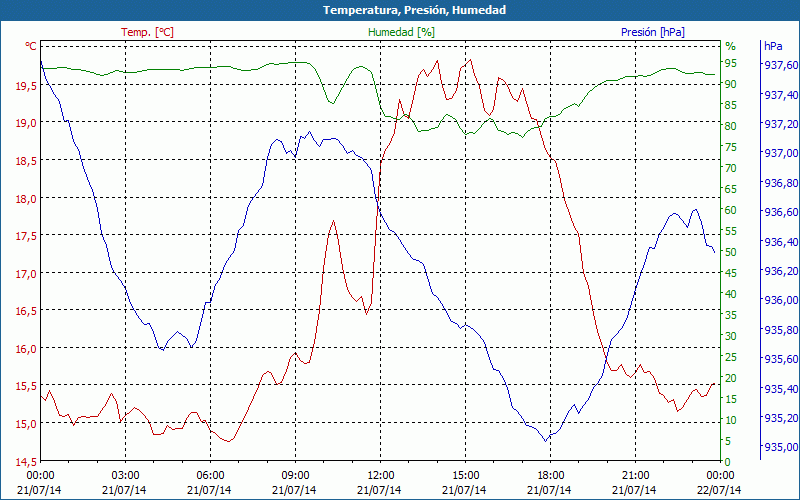Click the '935,40' pressure axis value
Screen dimensions: 800x500
[781, 389]
